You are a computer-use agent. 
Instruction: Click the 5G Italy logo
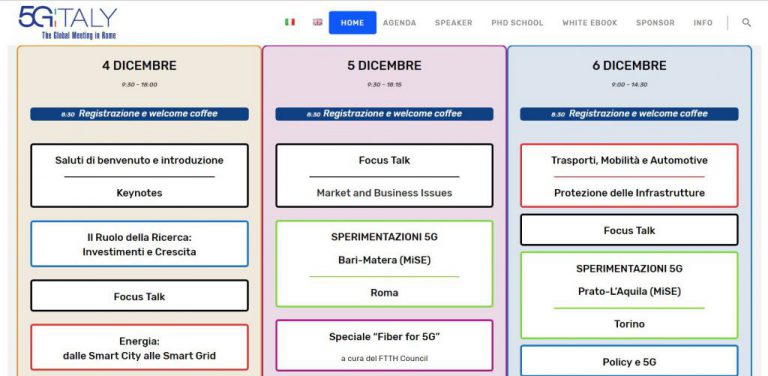pyautogui.click(x=68, y=23)
